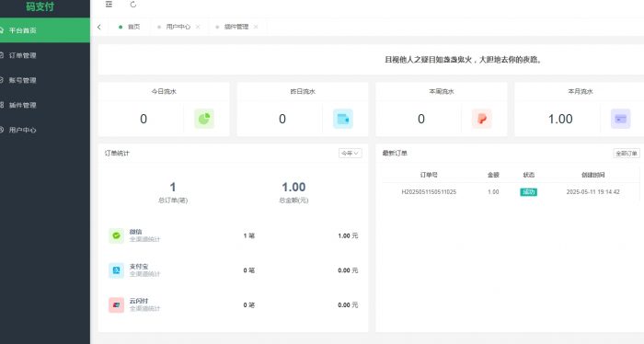Click the 码支付 logo title
Image resolution: width=644 pixels, height=344 pixels.
click(x=40, y=6)
